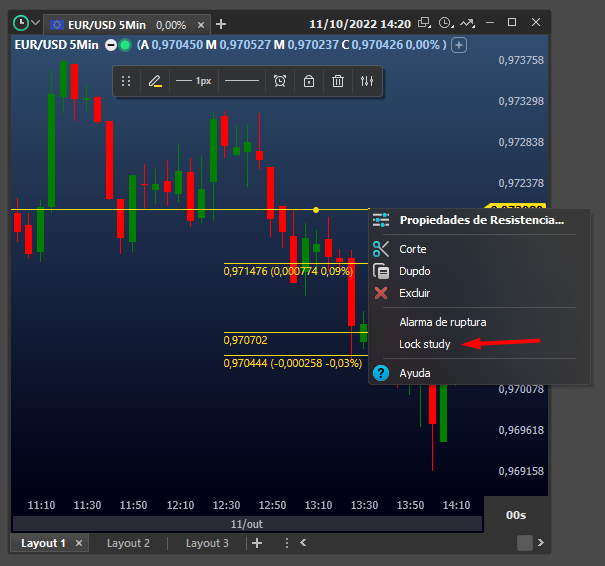Click the padlock icon in drawing toolbar
Viewport: 605px width, 566px height.
pyautogui.click(x=309, y=81)
